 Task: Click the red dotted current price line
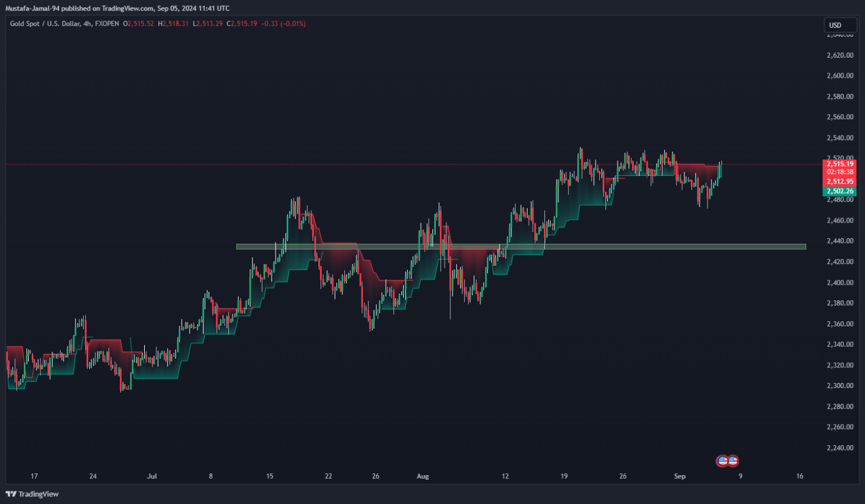pyautogui.click(x=404, y=164)
